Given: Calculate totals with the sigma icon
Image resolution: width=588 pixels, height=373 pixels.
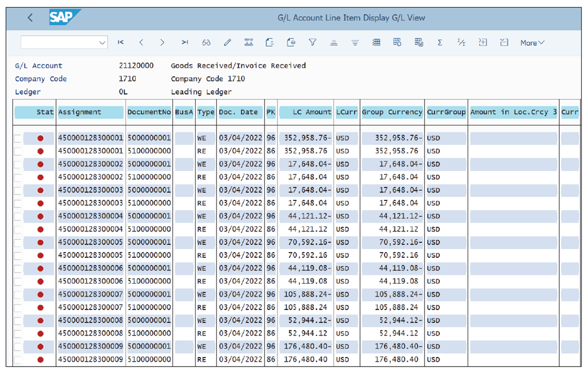Looking at the screenshot, I should (x=439, y=43).
